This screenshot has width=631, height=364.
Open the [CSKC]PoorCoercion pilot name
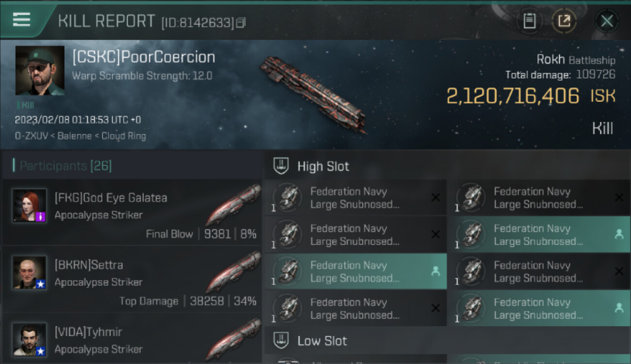point(144,57)
